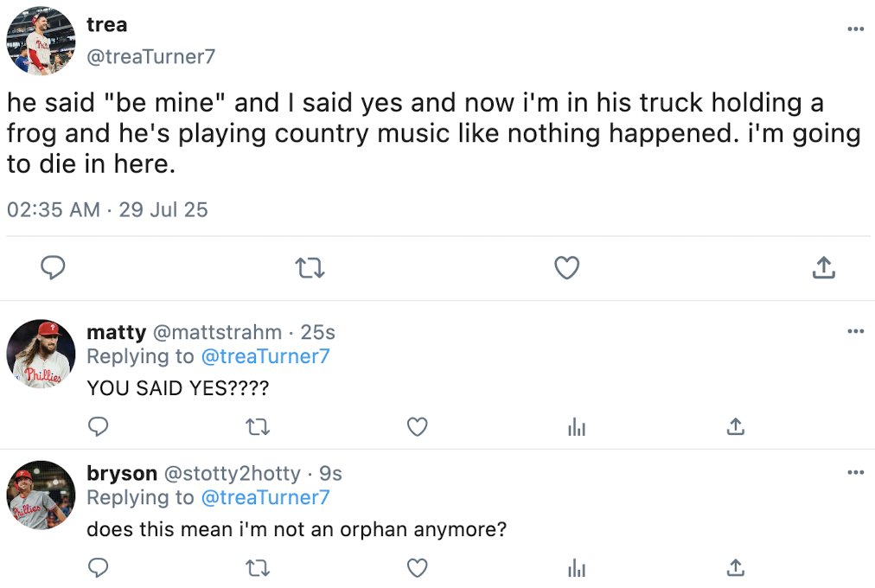
Task: Open @treaTurner7 link in matty's reply
Action: (x=265, y=356)
